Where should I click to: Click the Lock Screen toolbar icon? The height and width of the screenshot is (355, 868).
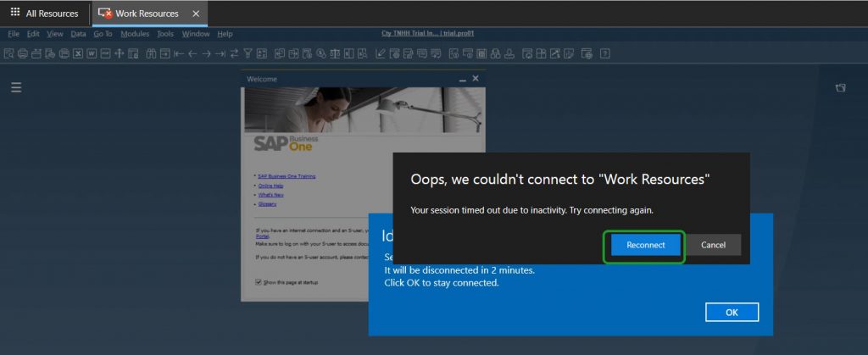(133, 53)
